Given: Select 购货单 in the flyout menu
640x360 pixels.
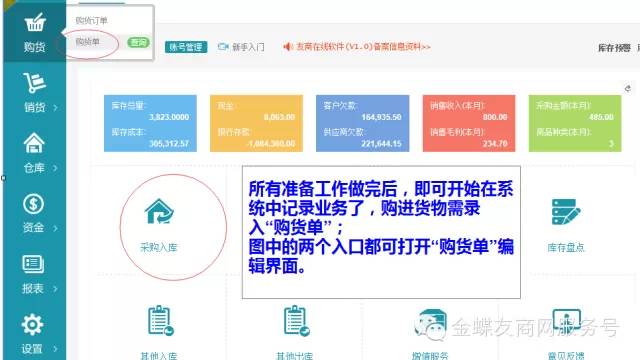Looking at the screenshot, I should (x=88, y=42).
